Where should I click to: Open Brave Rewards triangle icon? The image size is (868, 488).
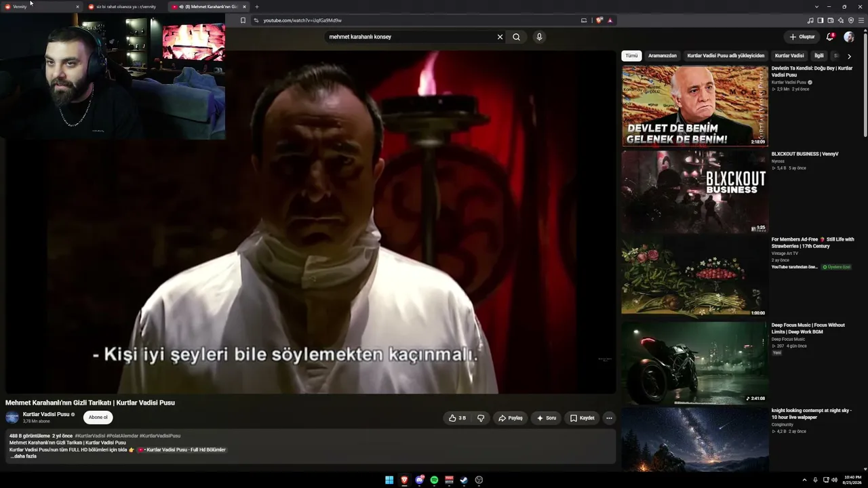click(x=610, y=20)
